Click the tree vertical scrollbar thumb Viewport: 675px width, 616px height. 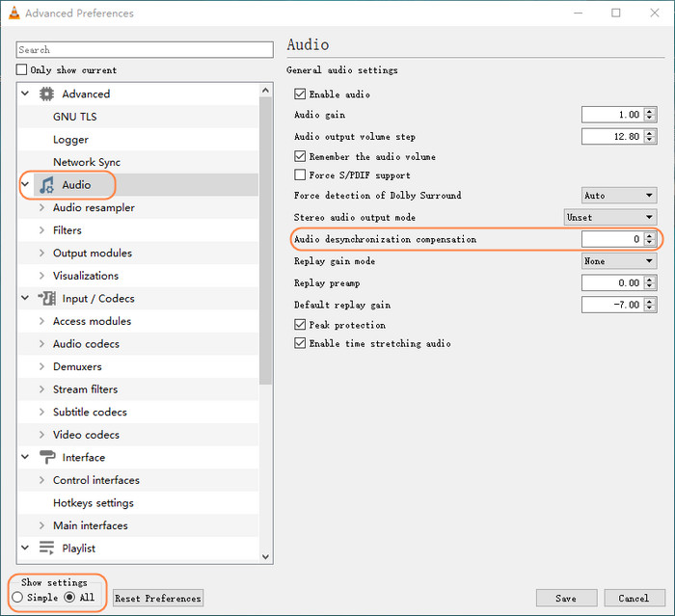pyautogui.click(x=265, y=240)
